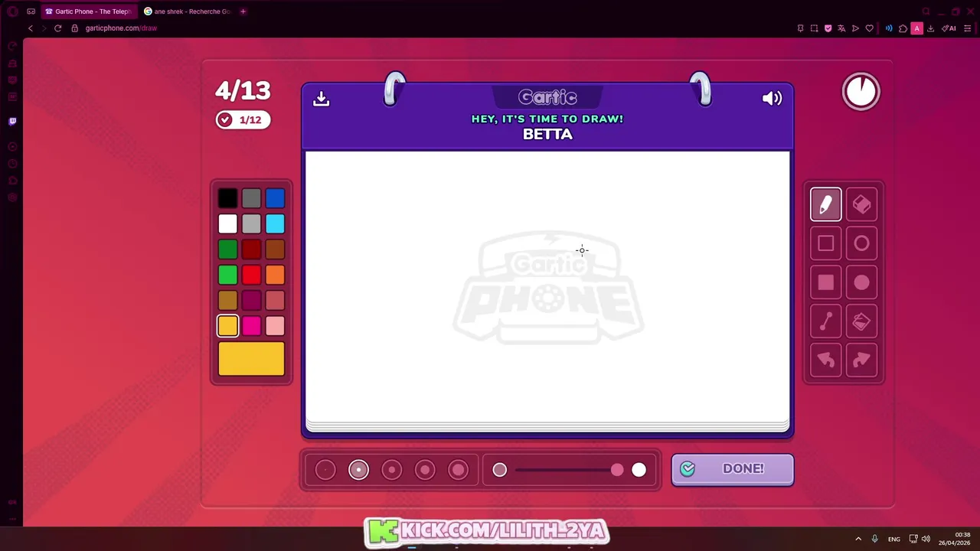This screenshot has width=980, height=551.
Task: Adjust the opacity slider track
Action: (569, 470)
